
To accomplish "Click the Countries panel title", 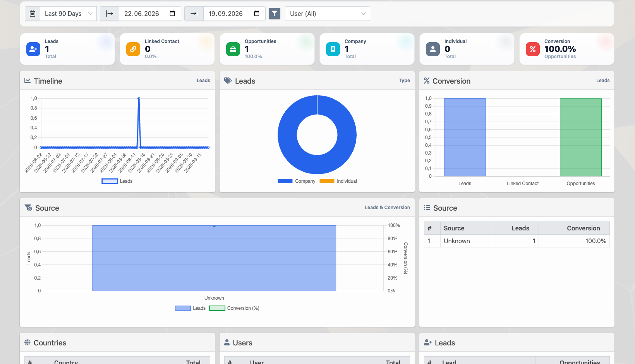I will pos(50,343).
